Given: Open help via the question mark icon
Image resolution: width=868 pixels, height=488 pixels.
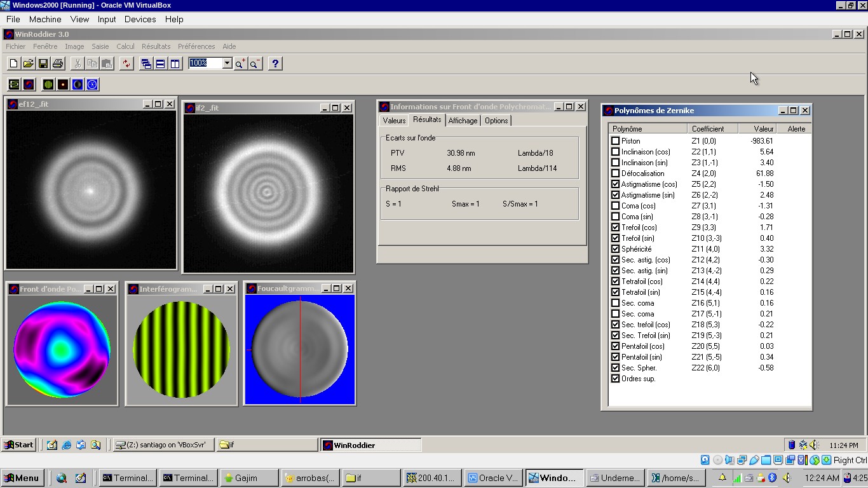Looking at the screenshot, I should [x=275, y=64].
